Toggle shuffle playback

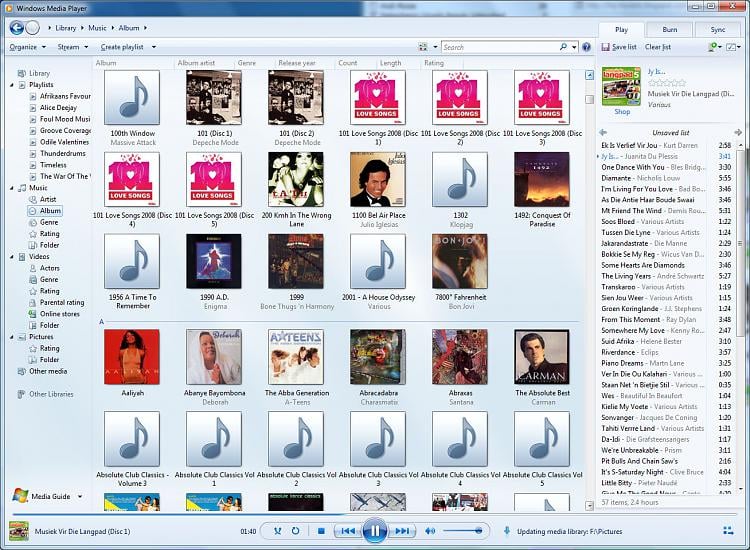[277, 531]
